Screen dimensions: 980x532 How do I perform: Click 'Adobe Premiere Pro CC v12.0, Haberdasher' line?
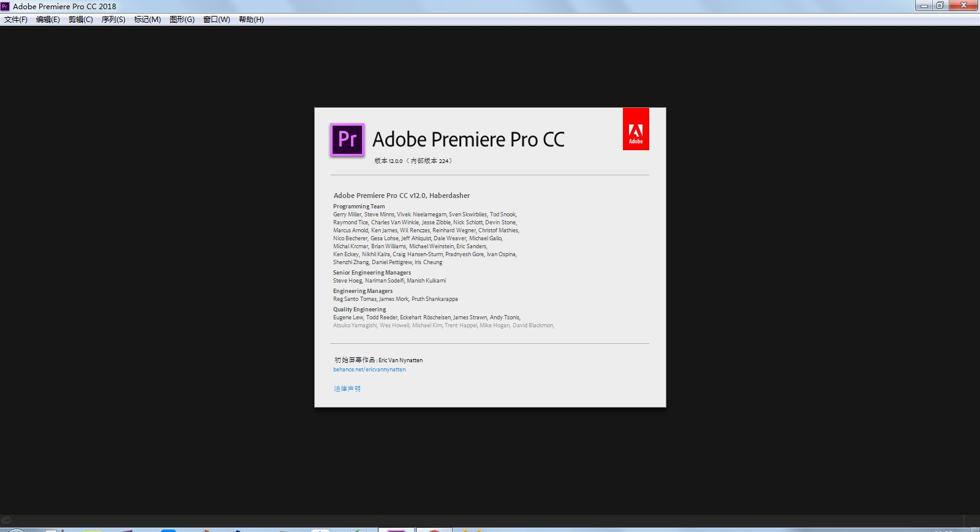tap(402, 196)
